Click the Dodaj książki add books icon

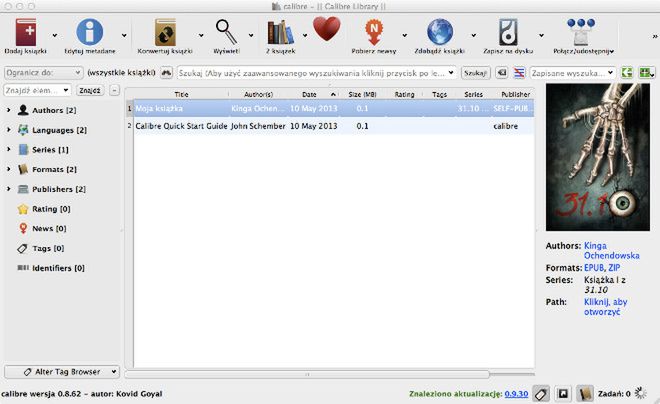pyautogui.click(x=26, y=32)
